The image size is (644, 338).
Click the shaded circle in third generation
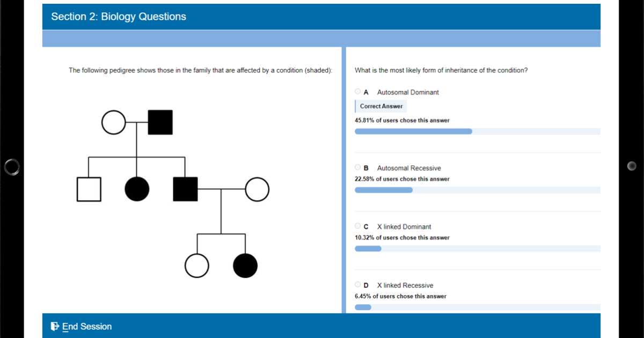click(245, 266)
